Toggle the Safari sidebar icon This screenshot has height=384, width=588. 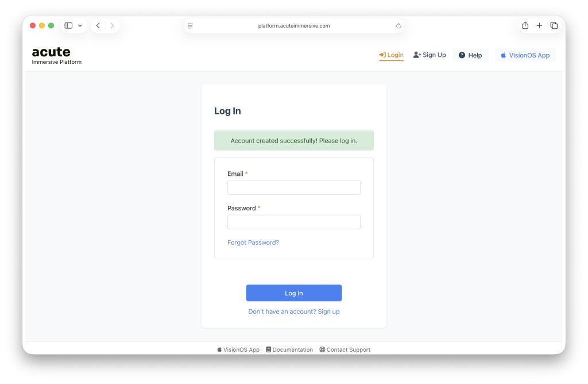[68, 25]
